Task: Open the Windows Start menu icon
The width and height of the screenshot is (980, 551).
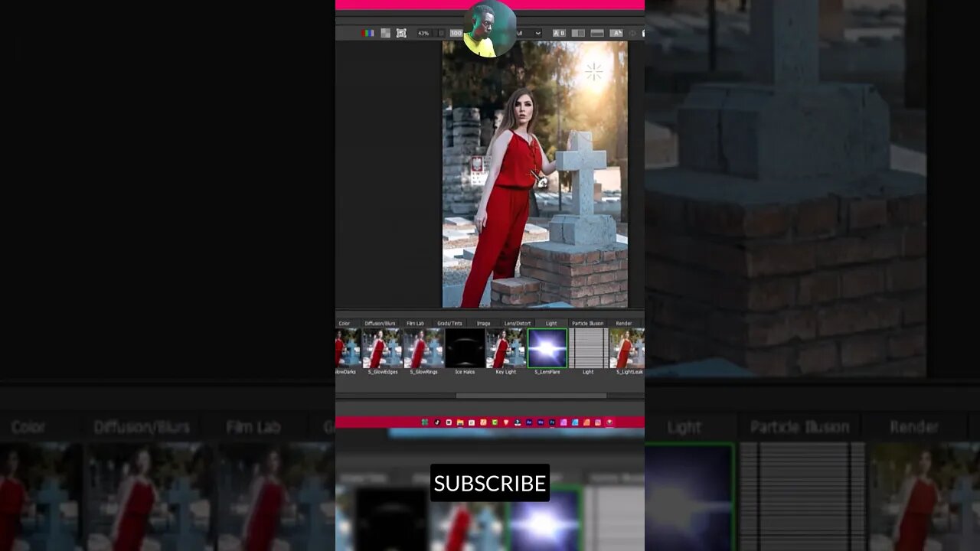Action: pos(425,422)
